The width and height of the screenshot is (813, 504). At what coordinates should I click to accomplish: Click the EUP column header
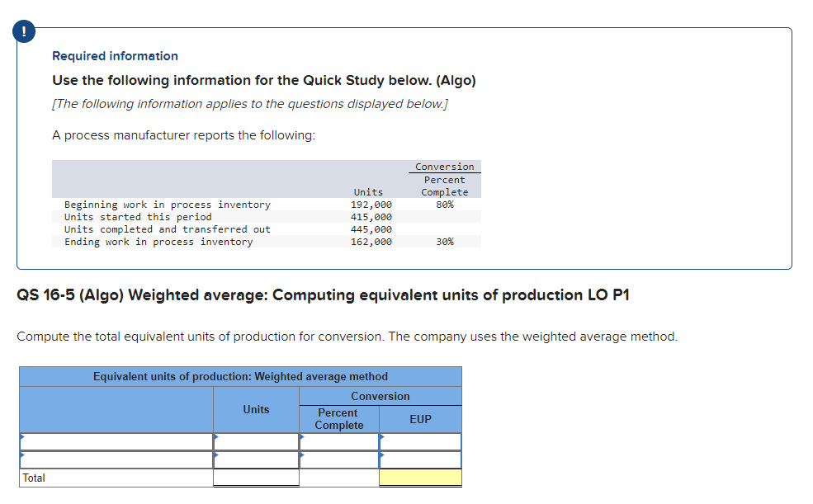[x=420, y=420]
